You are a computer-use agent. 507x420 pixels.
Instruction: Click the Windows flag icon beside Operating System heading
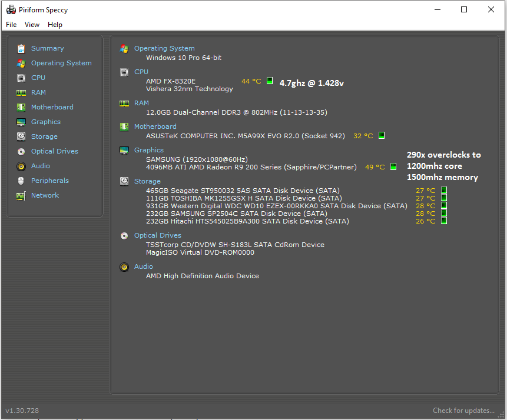124,48
